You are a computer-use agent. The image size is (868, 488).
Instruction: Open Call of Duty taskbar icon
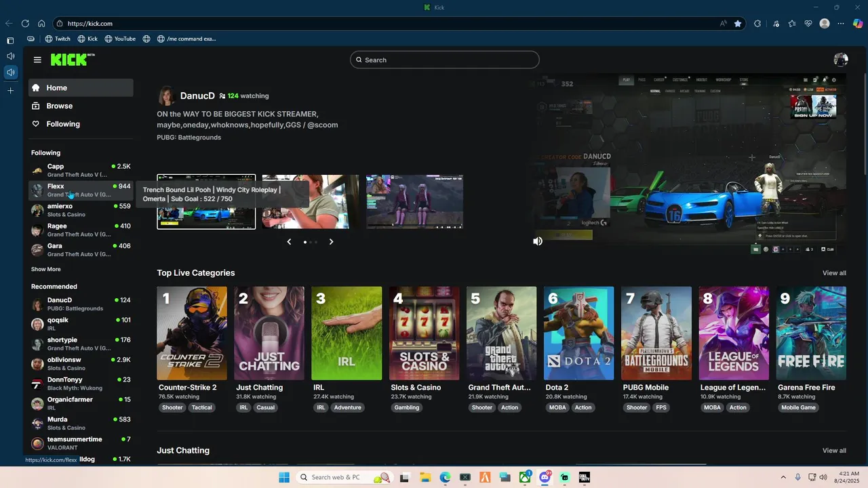pos(585,477)
